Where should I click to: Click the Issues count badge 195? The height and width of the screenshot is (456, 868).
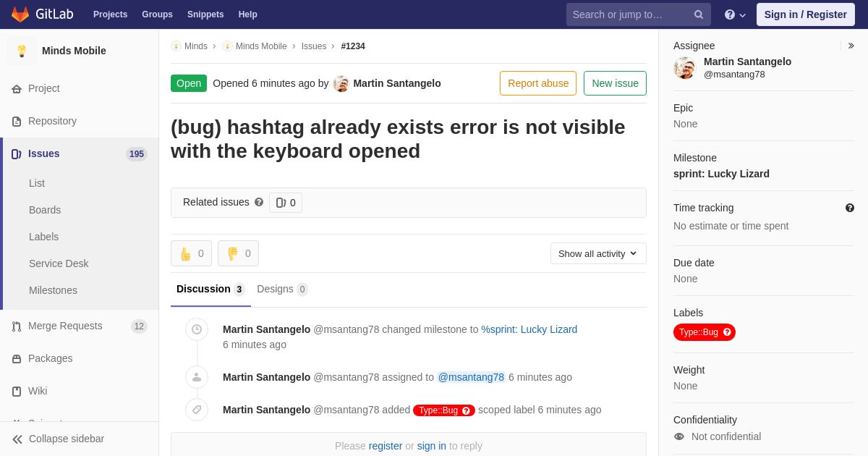click(137, 154)
